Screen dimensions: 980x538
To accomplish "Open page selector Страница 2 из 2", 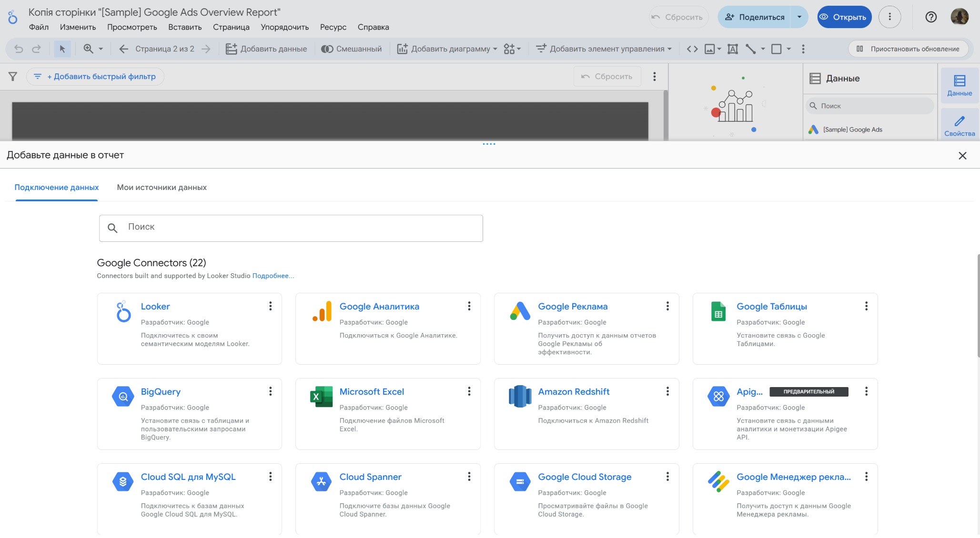I will click(x=165, y=49).
